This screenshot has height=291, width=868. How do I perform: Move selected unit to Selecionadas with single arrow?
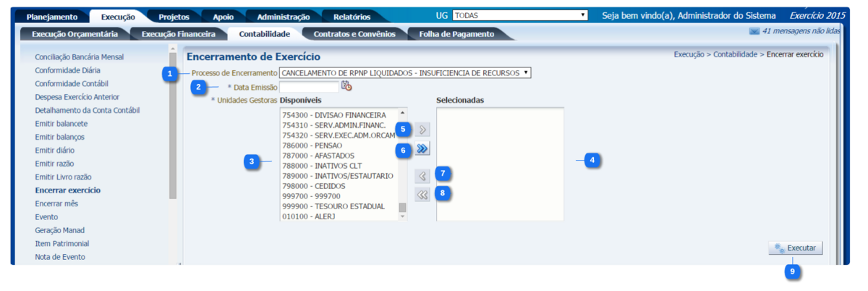click(x=423, y=130)
